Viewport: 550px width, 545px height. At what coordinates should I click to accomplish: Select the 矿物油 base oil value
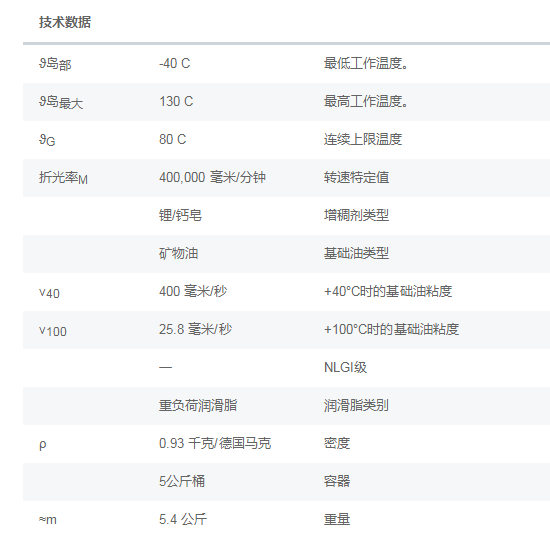tap(179, 253)
